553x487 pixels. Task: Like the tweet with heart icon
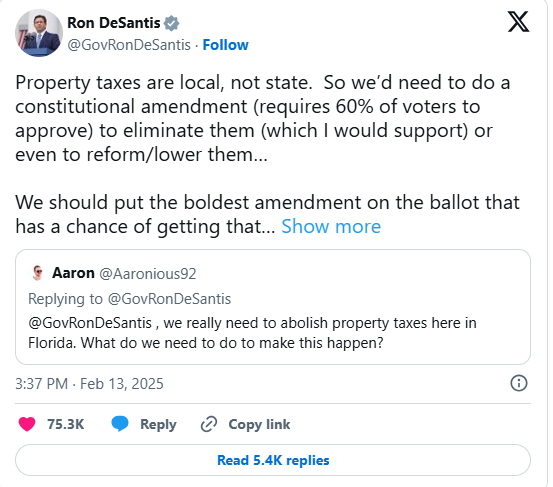(27, 424)
